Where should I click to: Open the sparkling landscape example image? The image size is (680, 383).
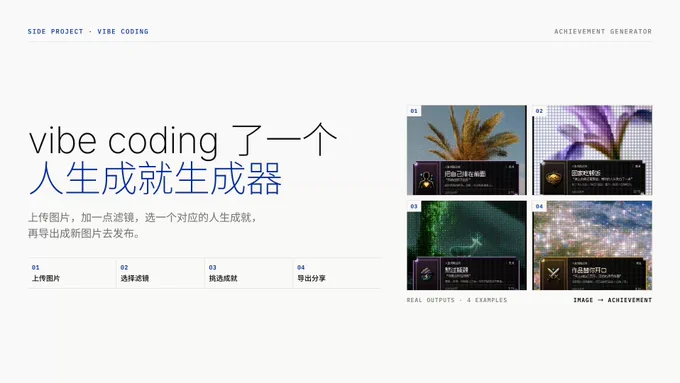pos(592,246)
